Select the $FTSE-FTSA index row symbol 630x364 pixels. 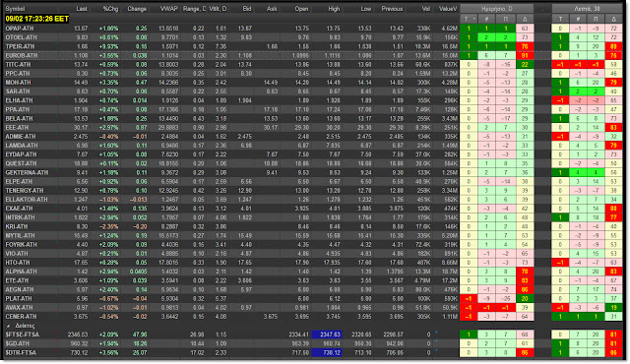tap(22, 334)
